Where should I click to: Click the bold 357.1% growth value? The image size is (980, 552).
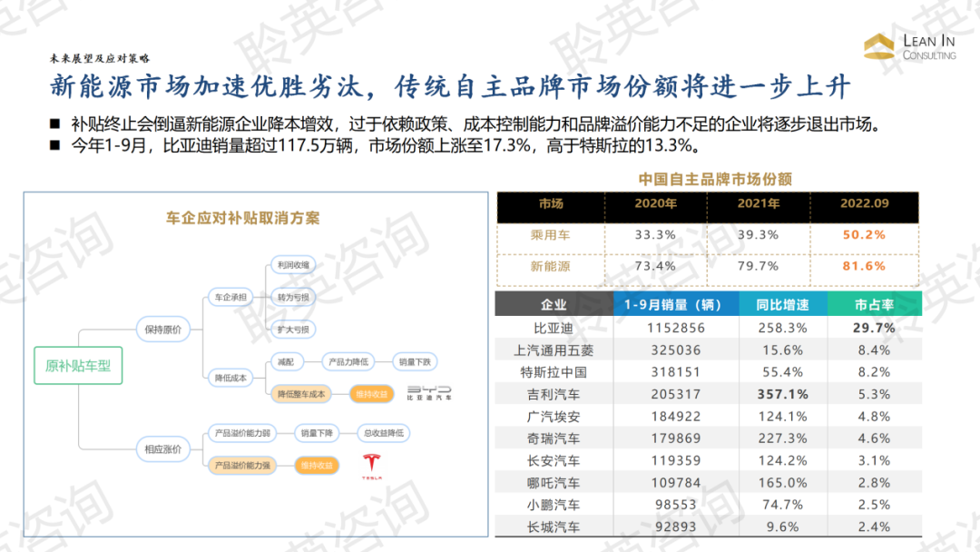pyautogui.click(x=782, y=394)
